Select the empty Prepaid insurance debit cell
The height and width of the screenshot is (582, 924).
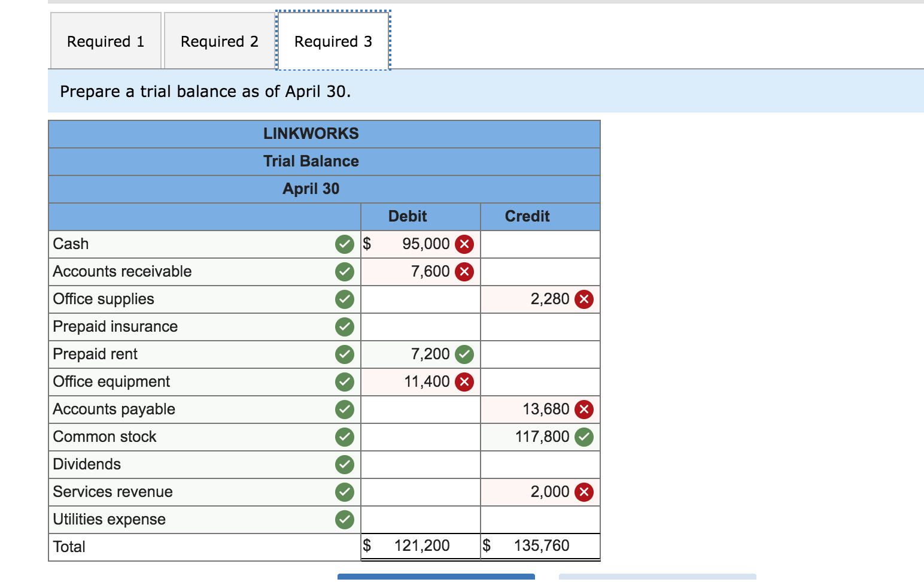click(421, 327)
